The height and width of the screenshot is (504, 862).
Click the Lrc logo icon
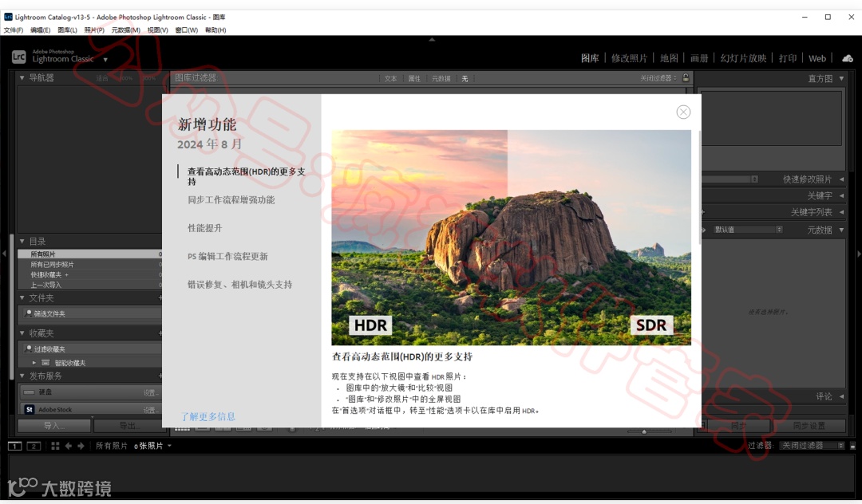(18, 57)
